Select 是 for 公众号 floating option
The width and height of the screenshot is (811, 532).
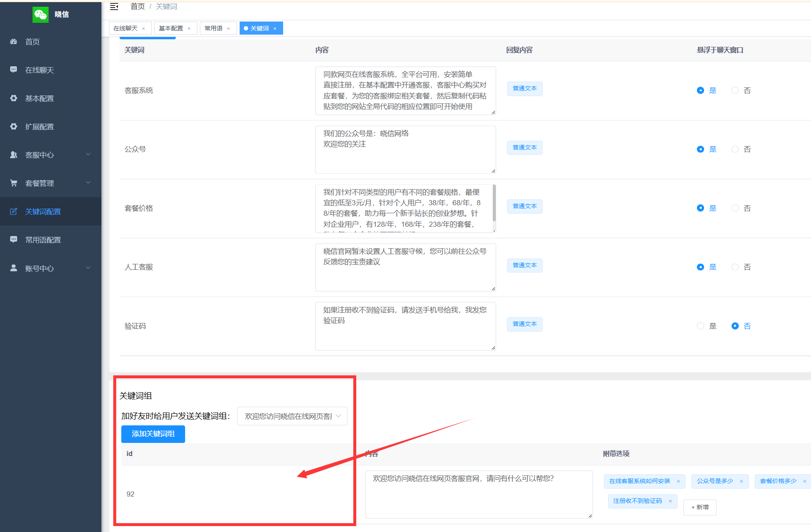point(700,149)
